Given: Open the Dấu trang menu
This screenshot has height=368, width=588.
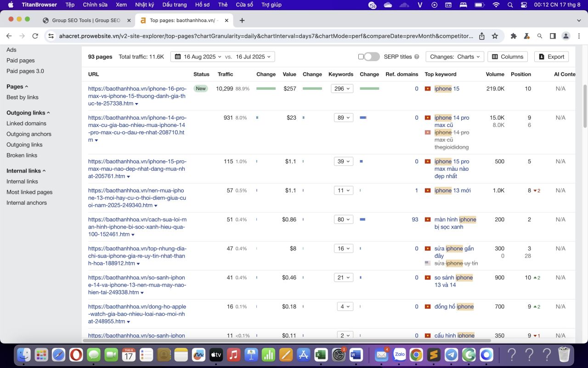Looking at the screenshot, I should coord(175,5).
